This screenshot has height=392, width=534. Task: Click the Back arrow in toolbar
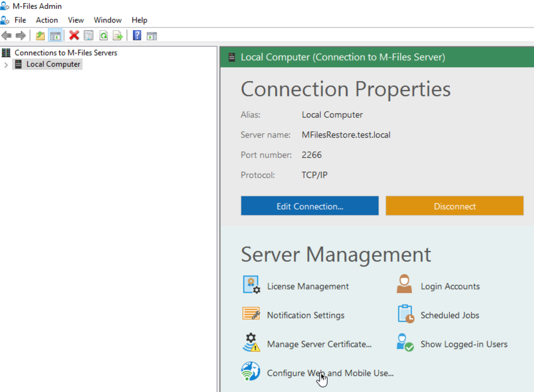click(x=6, y=36)
